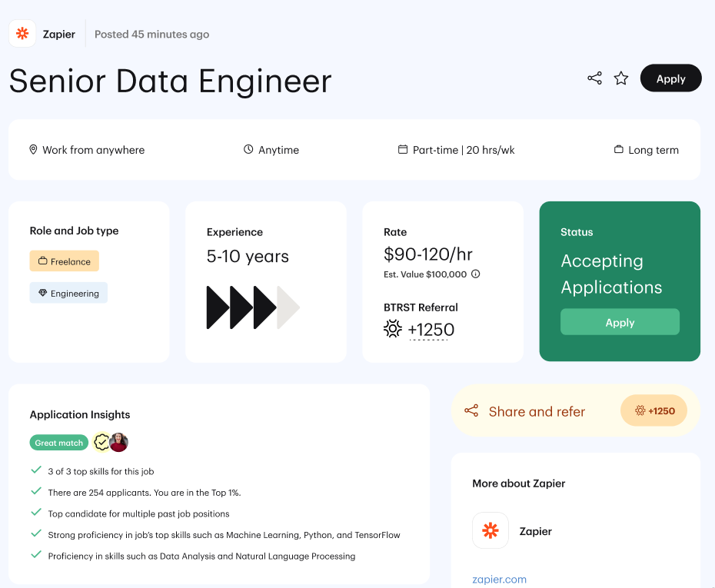Click the verified badge next to Great match
This screenshot has height=588, width=715.
click(x=101, y=442)
